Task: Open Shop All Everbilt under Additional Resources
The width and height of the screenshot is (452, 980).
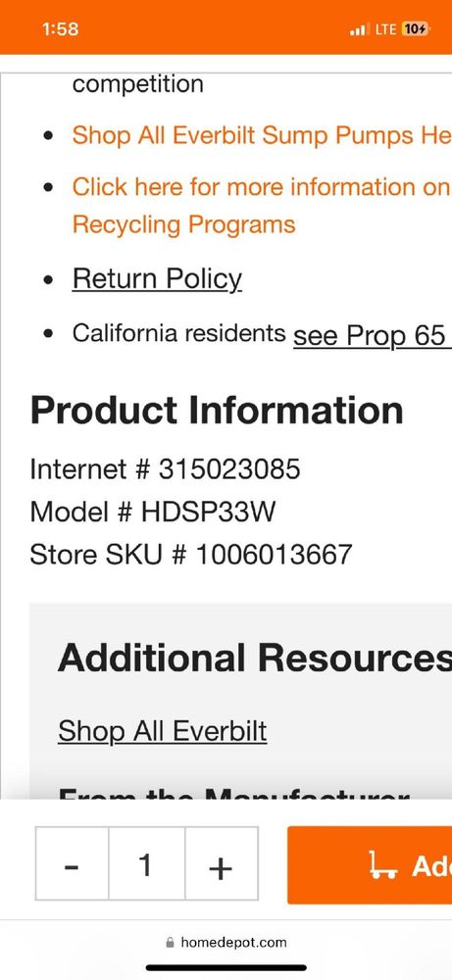Action: click(x=163, y=731)
